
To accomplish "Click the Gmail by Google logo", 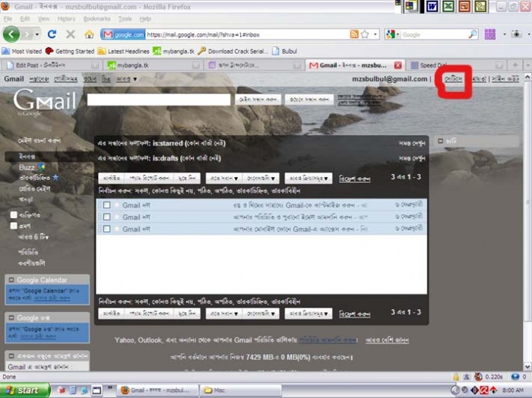I will tap(44, 102).
